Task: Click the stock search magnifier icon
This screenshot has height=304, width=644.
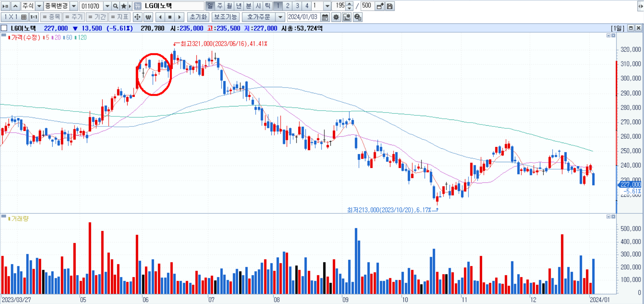Action: [x=115, y=6]
